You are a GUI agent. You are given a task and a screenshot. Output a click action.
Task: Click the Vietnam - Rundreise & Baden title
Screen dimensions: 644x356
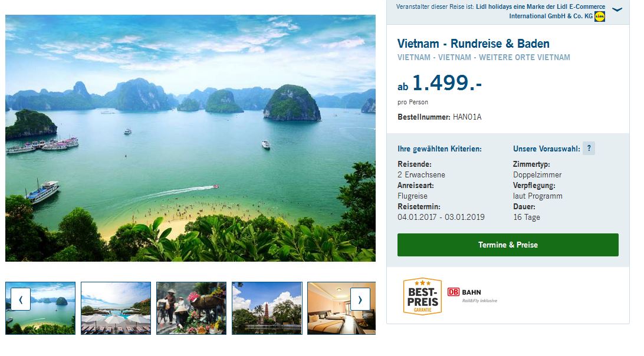point(473,44)
